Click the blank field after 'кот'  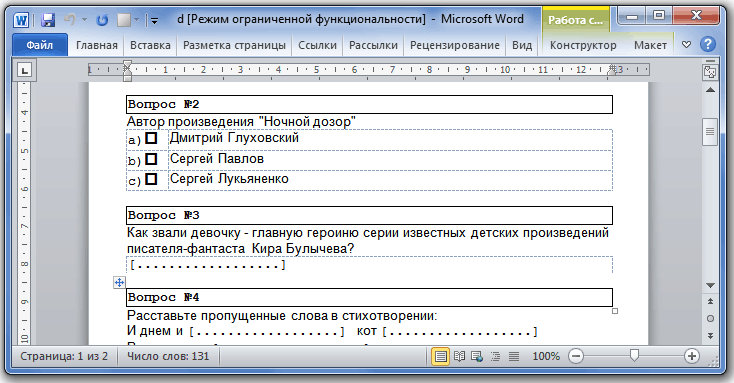pos(460,332)
